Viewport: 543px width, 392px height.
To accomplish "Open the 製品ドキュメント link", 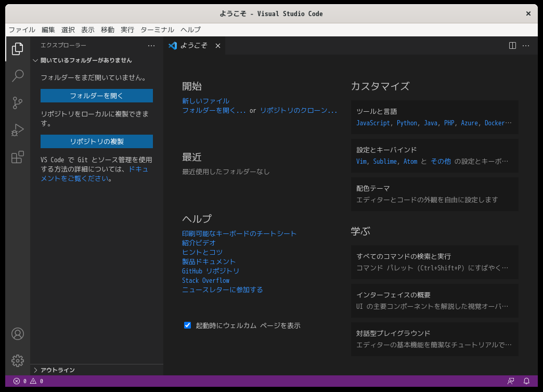I will pyautogui.click(x=209, y=262).
